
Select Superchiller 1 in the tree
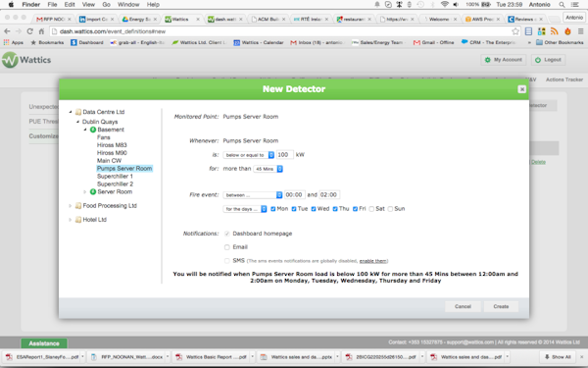[x=115, y=176]
